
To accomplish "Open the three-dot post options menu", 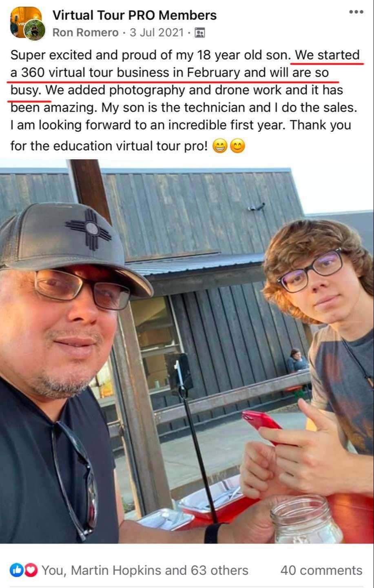I will point(356,12).
